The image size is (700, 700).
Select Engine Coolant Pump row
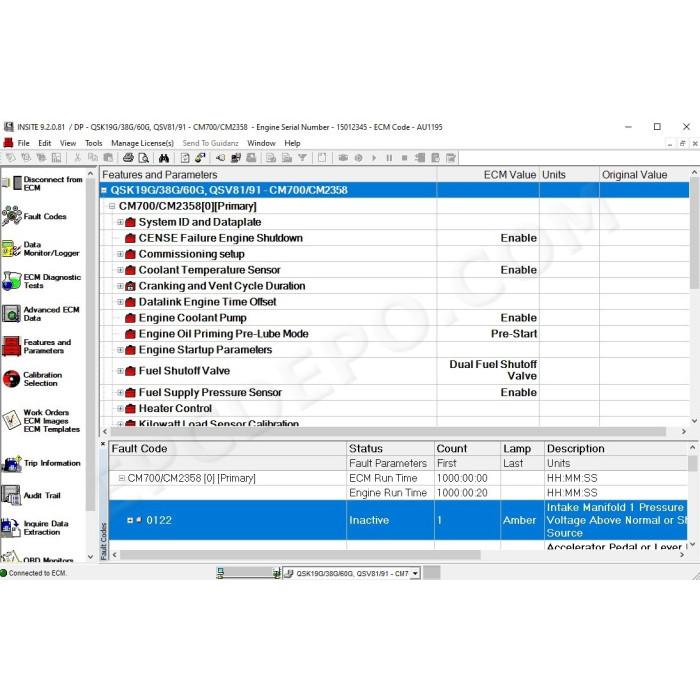click(x=395, y=318)
